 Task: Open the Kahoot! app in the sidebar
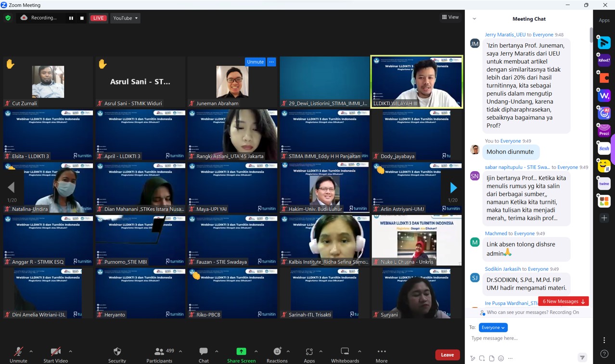[x=604, y=61]
